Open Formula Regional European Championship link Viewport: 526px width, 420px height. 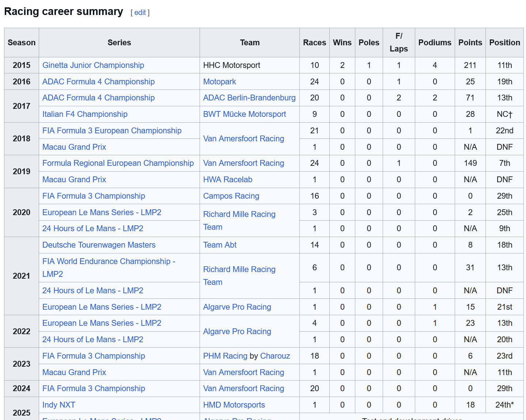[118, 163]
